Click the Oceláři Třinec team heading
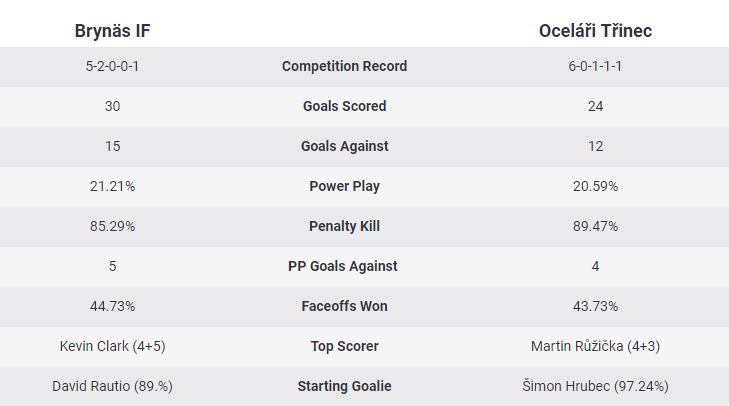The width and height of the screenshot is (729, 406). (x=595, y=31)
